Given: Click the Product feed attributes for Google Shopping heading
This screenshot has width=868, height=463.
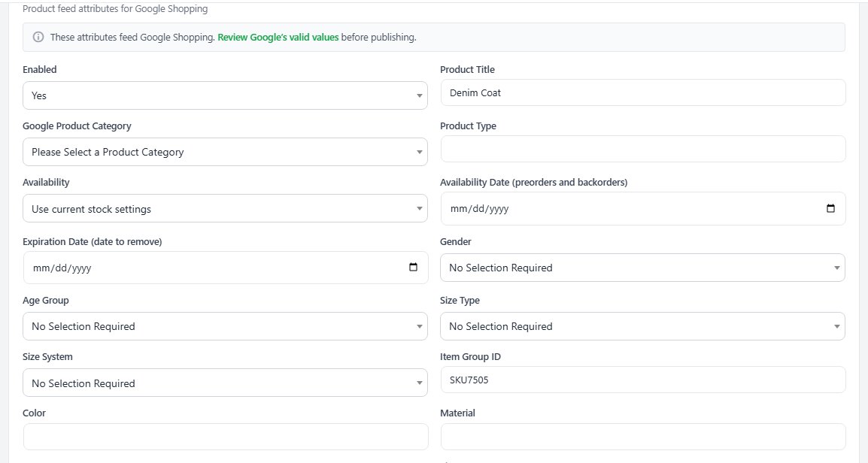Looking at the screenshot, I should pos(115,9).
